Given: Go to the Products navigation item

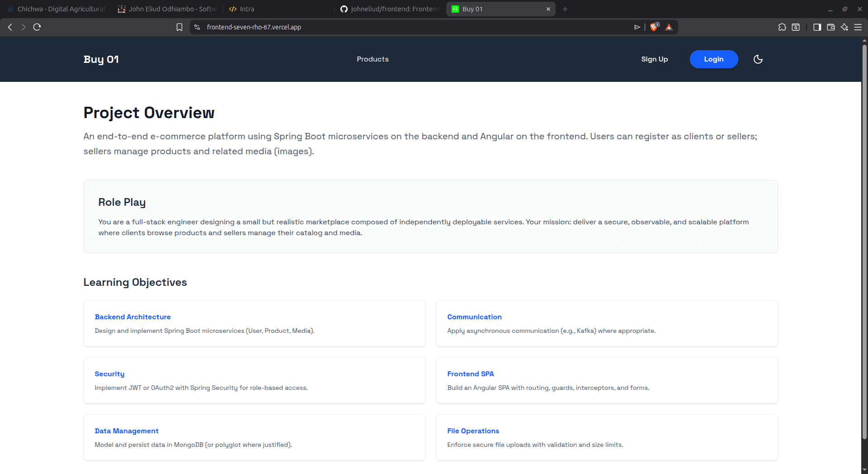Looking at the screenshot, I should point(373,59).
